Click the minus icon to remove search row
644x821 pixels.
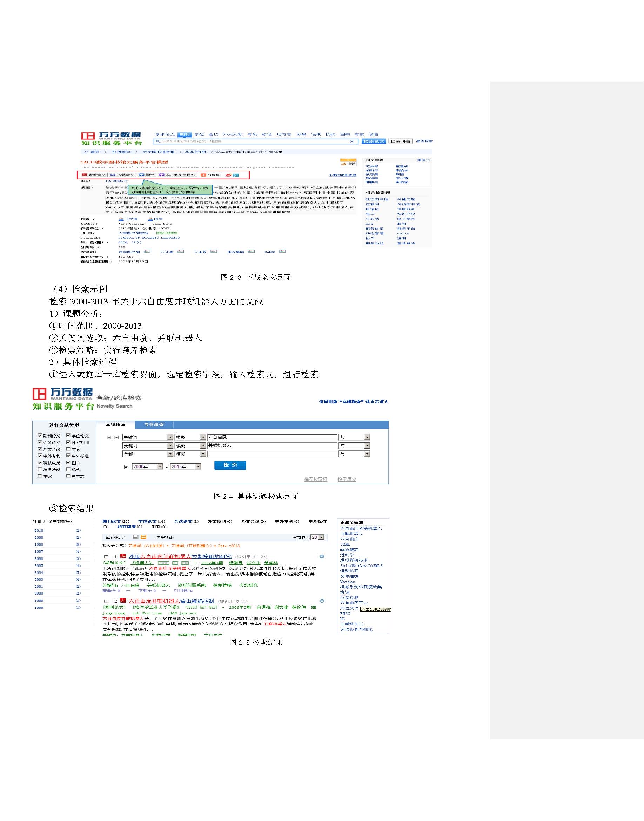(x=116, y=437)
